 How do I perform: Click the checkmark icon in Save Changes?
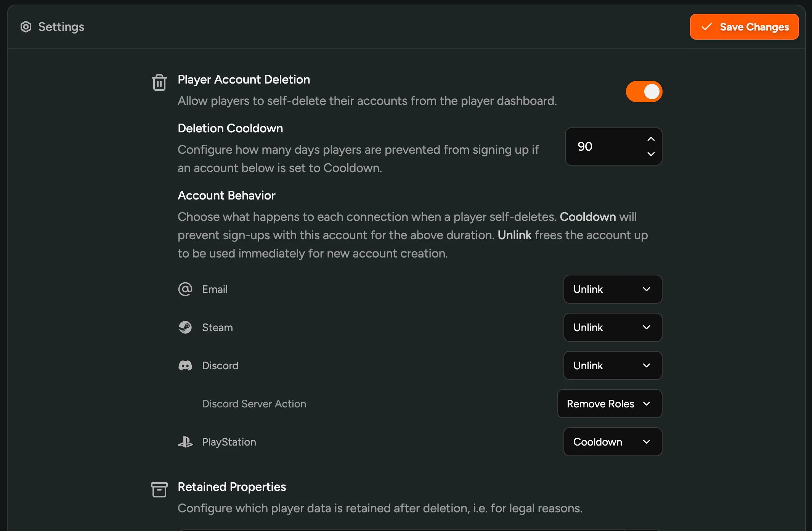pyautogui.click(x=706, y=27)
